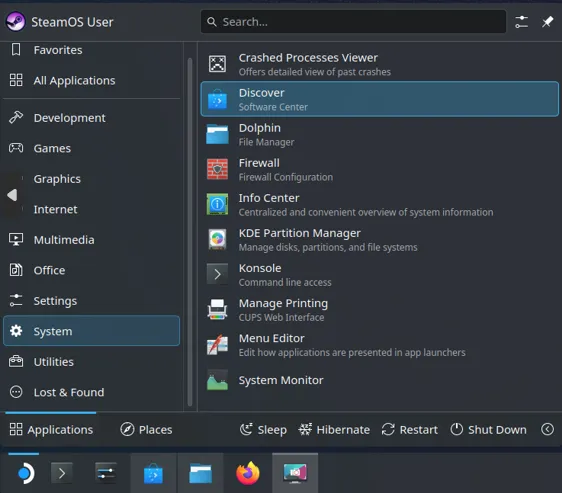Launch KDE Partition Manager icon

[x=217, y=239]
